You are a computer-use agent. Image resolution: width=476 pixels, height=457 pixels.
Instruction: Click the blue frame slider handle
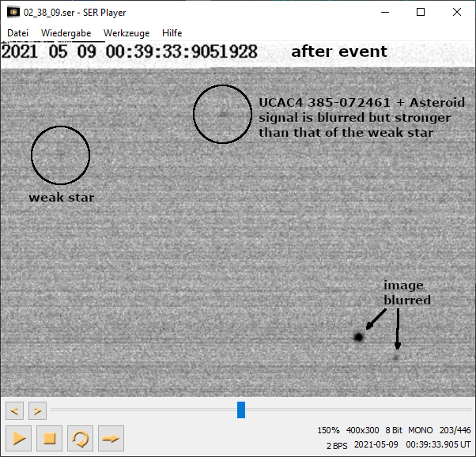(241, 410)
